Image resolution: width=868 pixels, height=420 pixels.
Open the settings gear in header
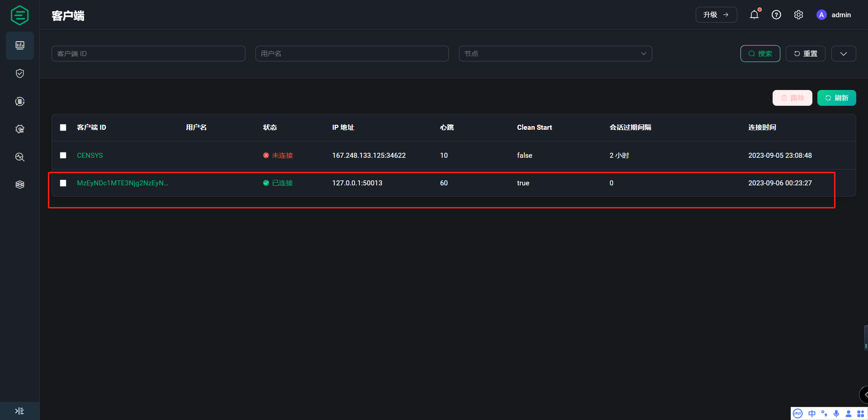(798, 15)
